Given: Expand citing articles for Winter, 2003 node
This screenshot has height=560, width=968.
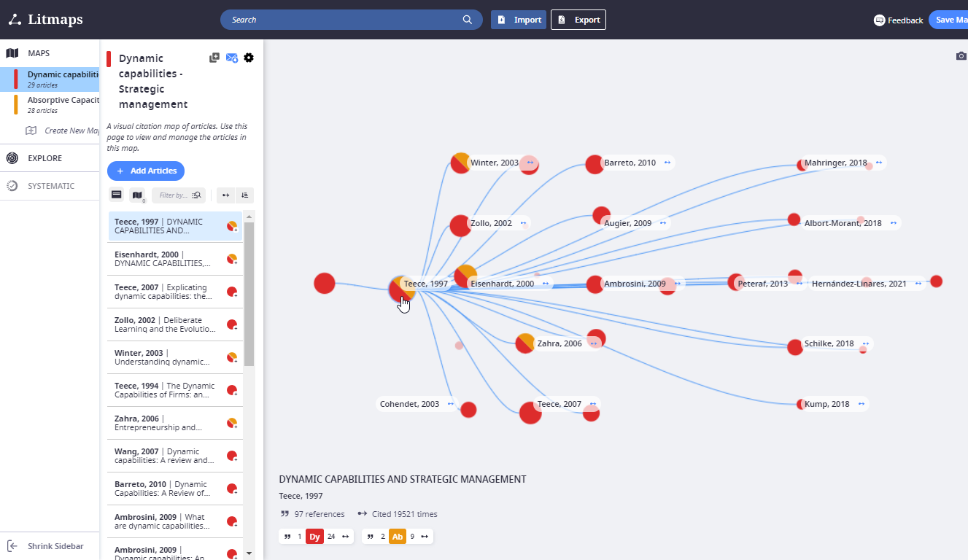Looking at the screenshot, I should (x=530, y=162).
